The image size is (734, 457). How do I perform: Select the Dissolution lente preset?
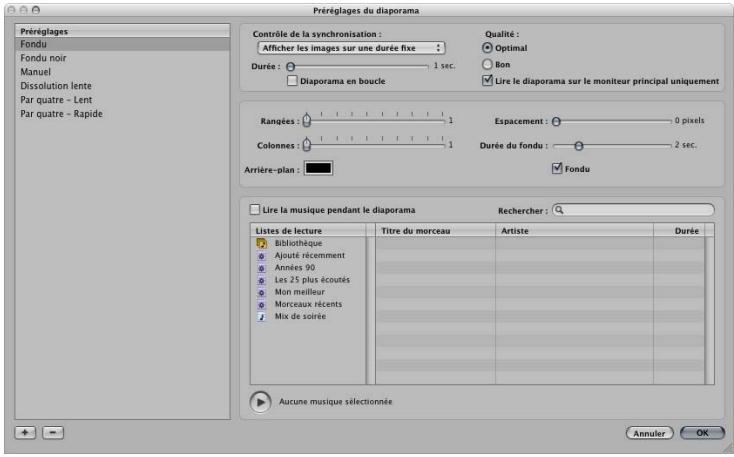tap(122, 86)
